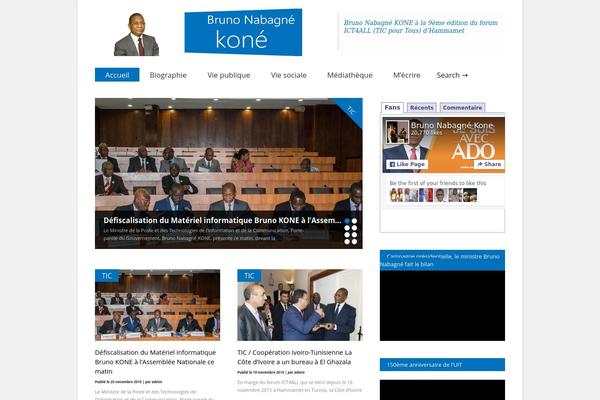This screenshot has width=600, height=400.
Task: Select the first blue slider pagination dot
Action: pos(347,221)
